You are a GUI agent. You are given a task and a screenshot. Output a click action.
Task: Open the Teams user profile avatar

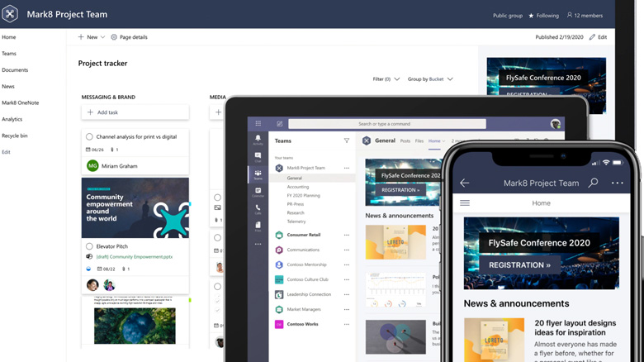pos(556,124)
